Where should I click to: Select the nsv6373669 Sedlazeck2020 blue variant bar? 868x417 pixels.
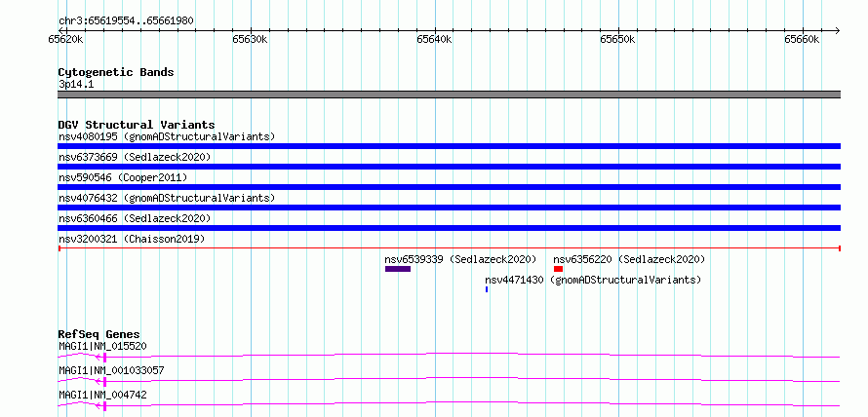(x=449, y=167)
